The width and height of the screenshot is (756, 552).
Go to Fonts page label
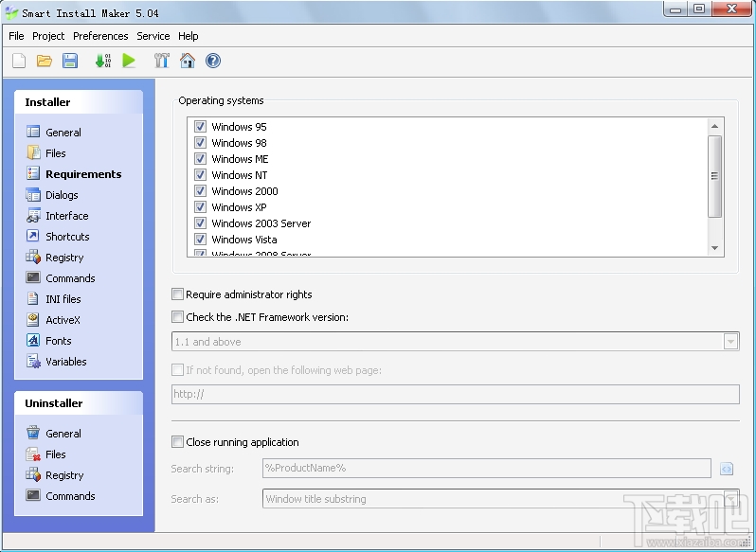[x=59, y=341]
